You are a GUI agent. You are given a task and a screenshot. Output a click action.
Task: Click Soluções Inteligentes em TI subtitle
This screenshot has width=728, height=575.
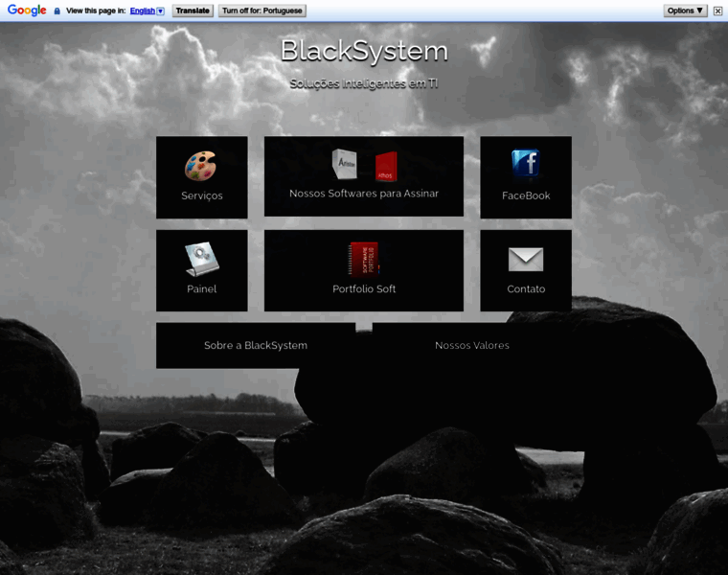(364, 83)
